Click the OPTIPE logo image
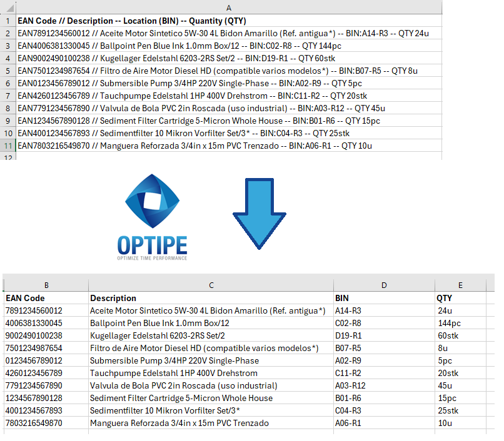The height and width of the screenshot is (441, 504). (x=152, y=217)
